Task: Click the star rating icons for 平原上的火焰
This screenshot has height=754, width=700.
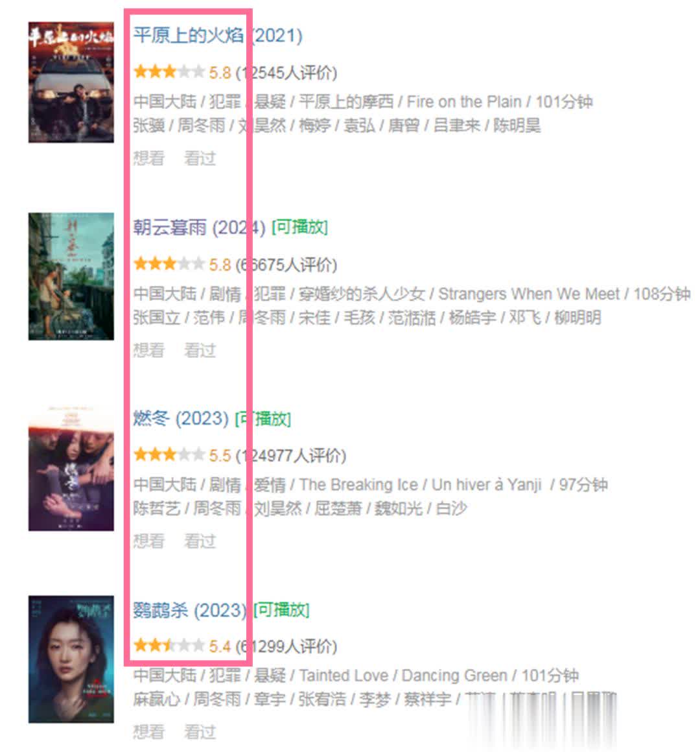Action: 169,72
